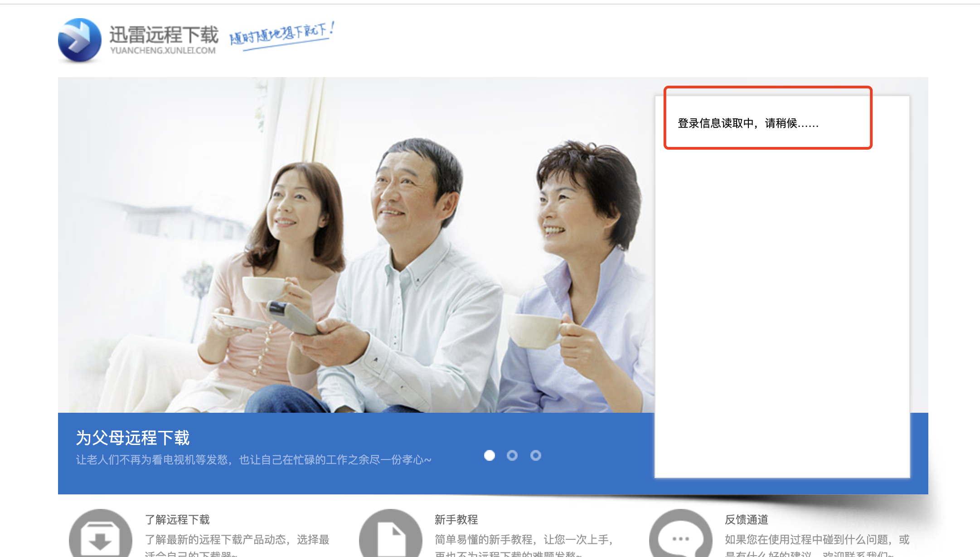Click the 为父母远程下载 banner title
Screen dimensions: 980x557
[133, 438]
